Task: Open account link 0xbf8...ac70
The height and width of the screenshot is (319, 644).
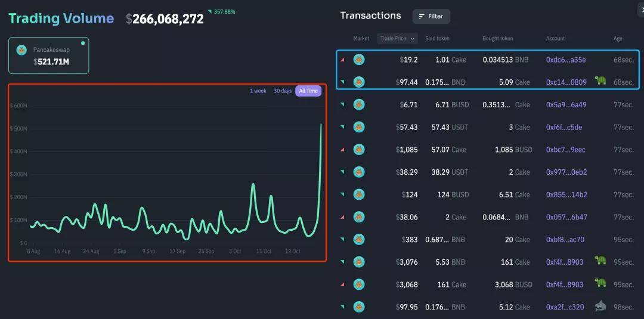Action: pyautogui.click(x=565, y=240)
